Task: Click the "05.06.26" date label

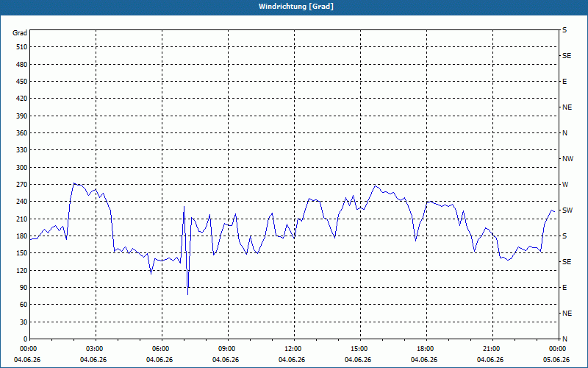Action: point(556,359)
